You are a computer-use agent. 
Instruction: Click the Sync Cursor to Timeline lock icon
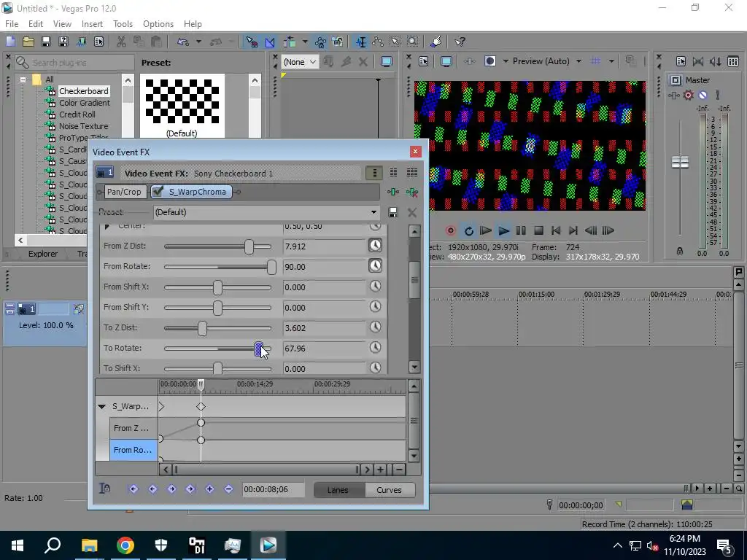point(105,488)
